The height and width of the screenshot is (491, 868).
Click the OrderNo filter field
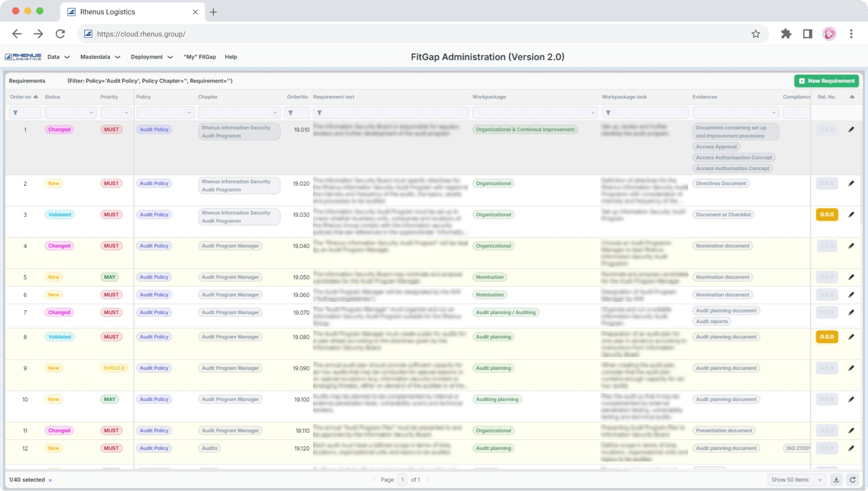pyautogui.click(x=297, y=113)
